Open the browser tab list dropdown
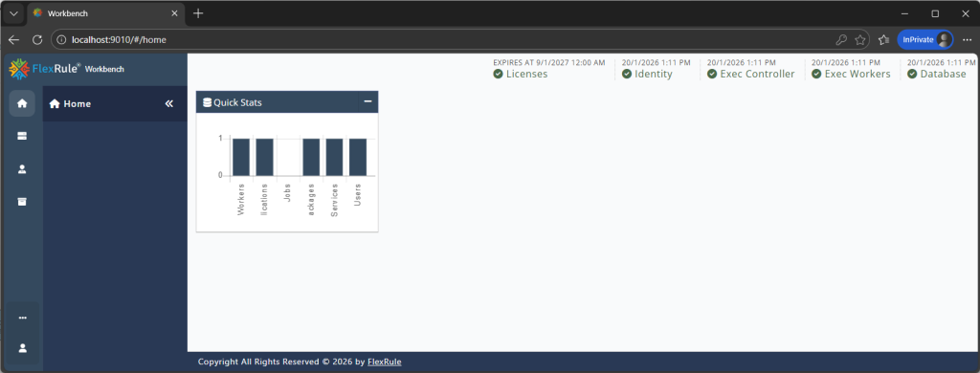Screen dimensions: 980x373 (13, 13)
